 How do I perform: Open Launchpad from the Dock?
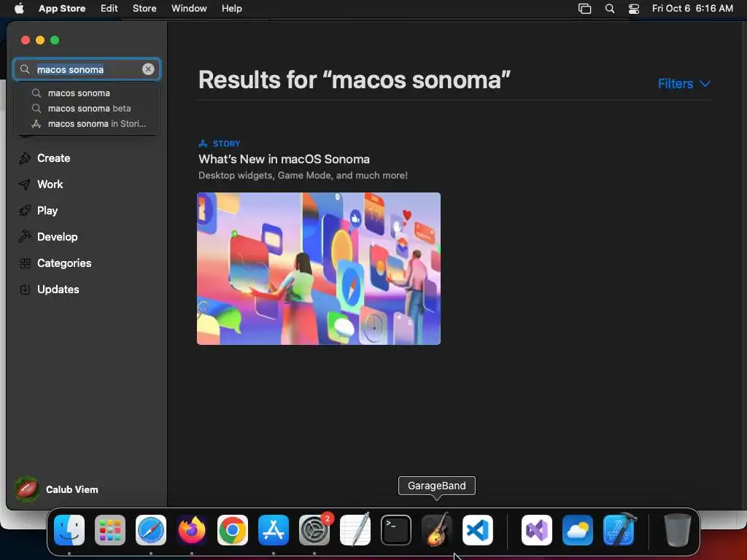110,530
